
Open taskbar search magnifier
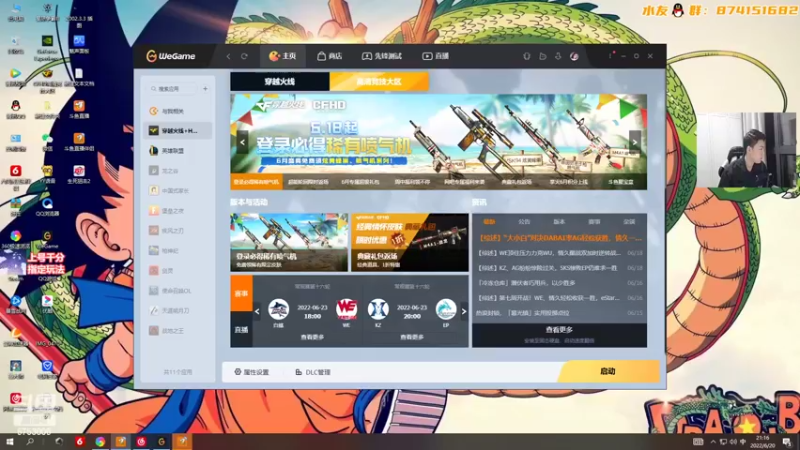point(30,442)
